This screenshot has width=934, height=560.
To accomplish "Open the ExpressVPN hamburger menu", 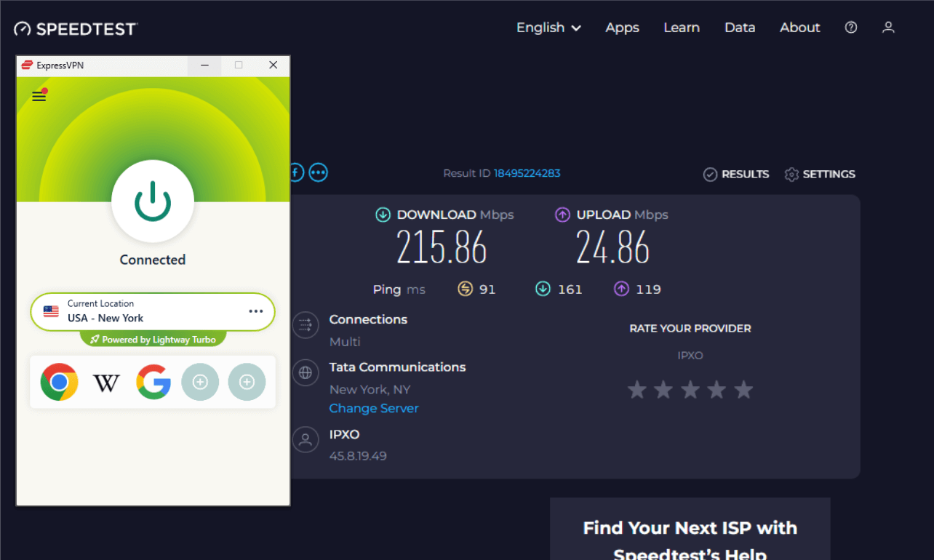I will [x=39, y=95].
